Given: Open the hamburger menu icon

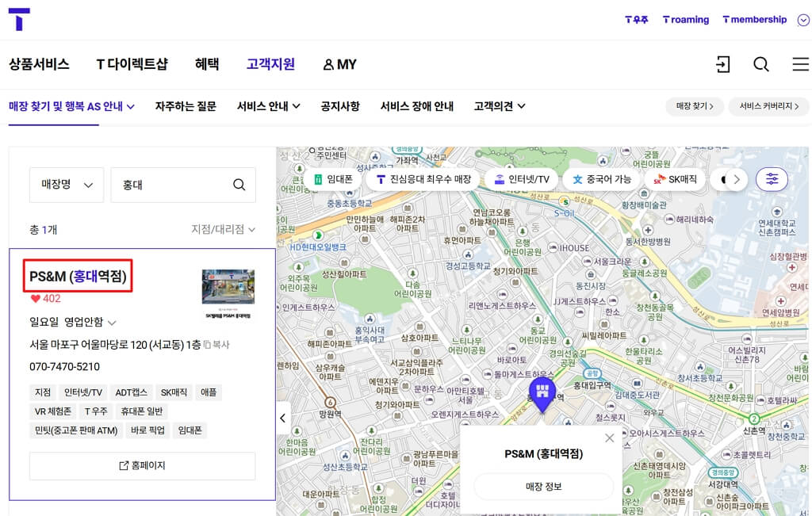Looking at the screenshot, I should pyautogui.click(x=800, y=64).
